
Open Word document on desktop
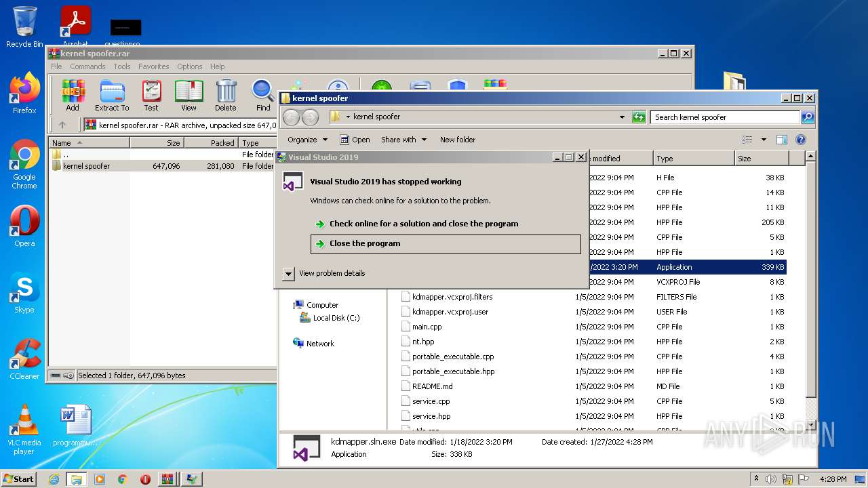75,426
